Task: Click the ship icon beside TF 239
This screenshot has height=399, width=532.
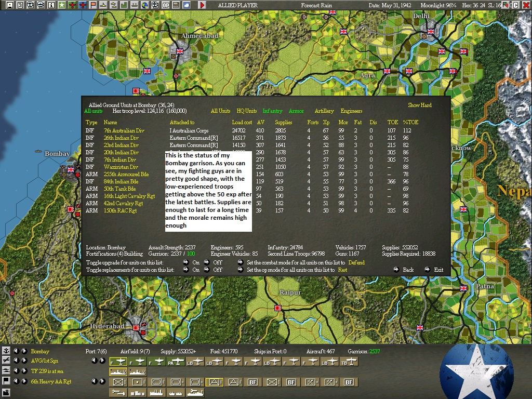Action: coord(6,370)
